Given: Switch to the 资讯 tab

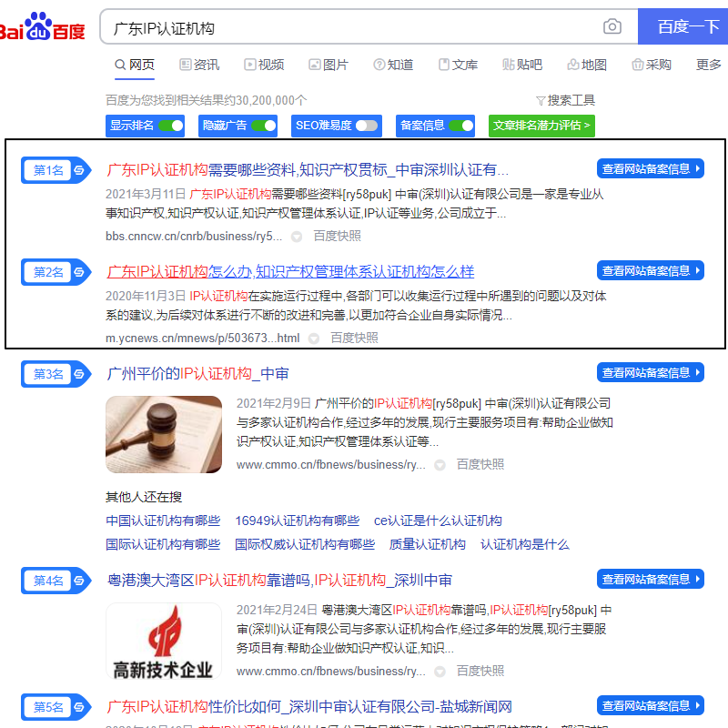Looking at the screenshot, I should click(199, 65).
